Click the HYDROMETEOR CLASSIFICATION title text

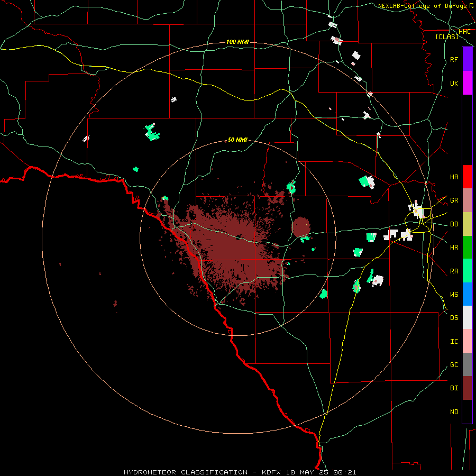pos(186,472)
